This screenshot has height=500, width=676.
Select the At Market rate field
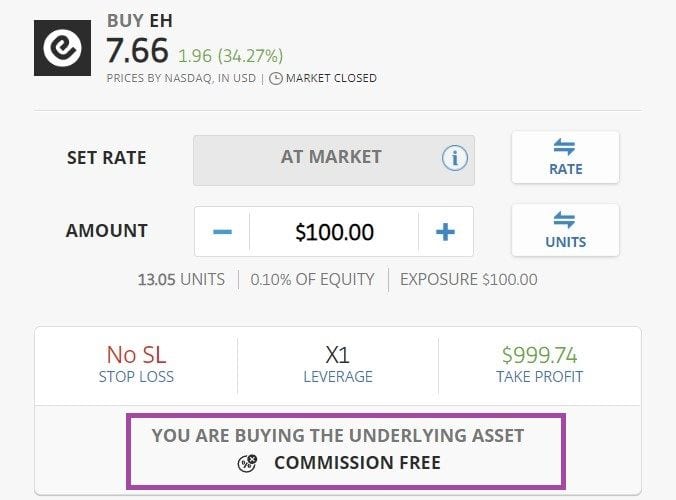pos(334,160)
